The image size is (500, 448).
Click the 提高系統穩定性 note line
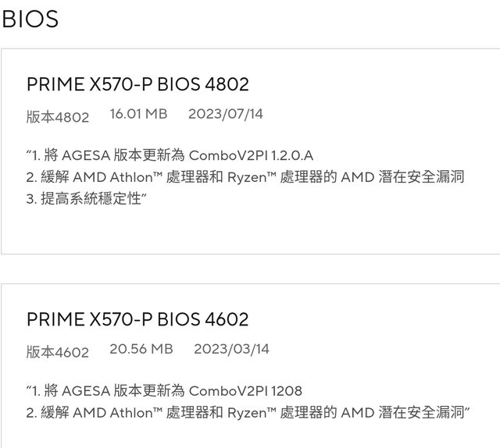(x=87, y=199)
